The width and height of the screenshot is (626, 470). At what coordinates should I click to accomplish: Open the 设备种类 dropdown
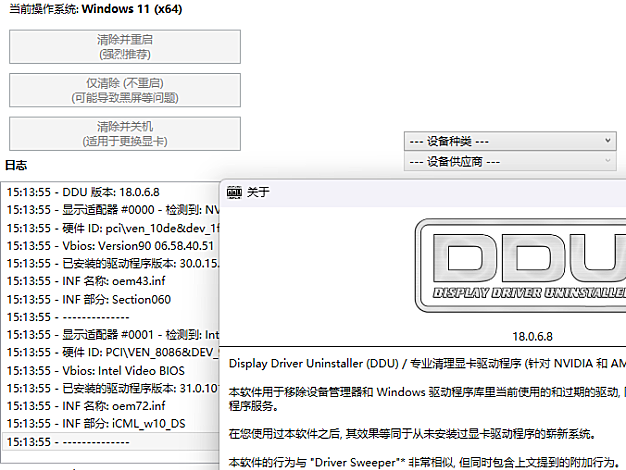point(510,141)
